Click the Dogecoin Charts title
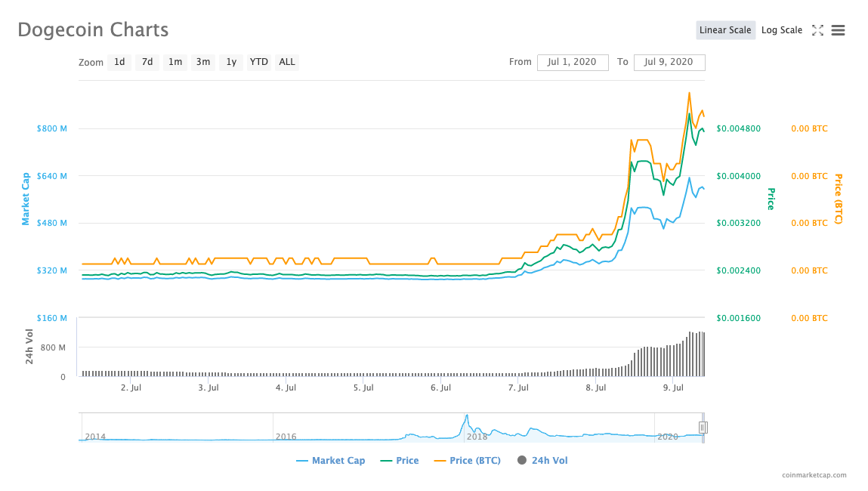This screenshot has width=868, height=491. coord(93,30)
